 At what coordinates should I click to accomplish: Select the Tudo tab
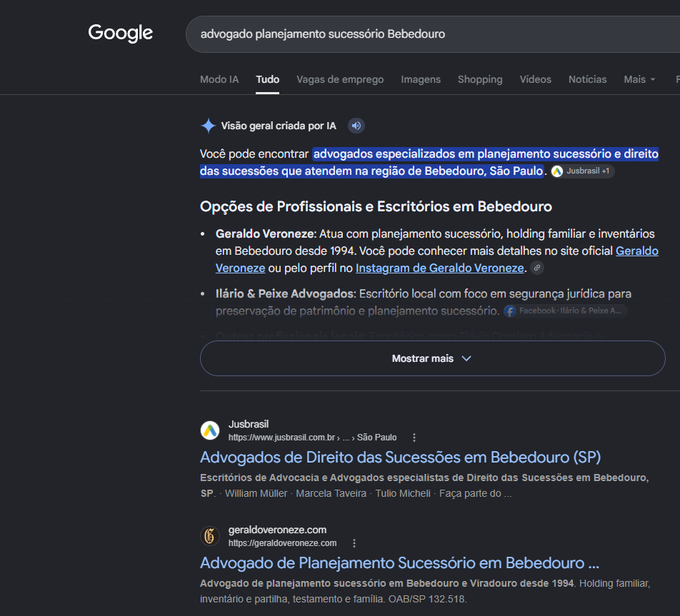267,79
